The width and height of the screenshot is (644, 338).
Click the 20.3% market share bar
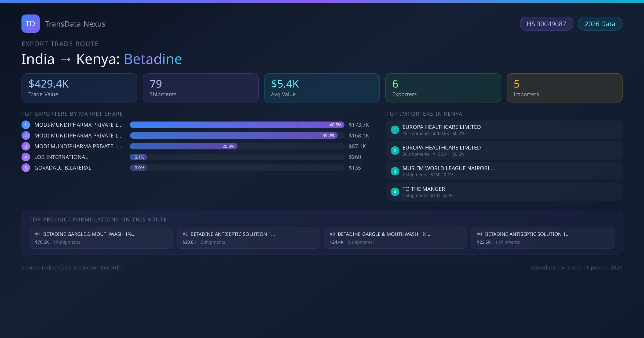(184, 146)
